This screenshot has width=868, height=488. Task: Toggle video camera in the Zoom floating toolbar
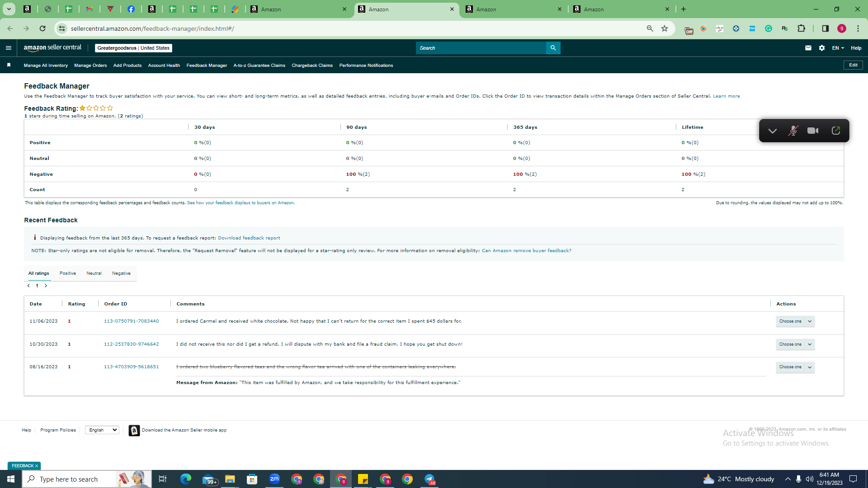pyautogui.click(x=813, y=131)
